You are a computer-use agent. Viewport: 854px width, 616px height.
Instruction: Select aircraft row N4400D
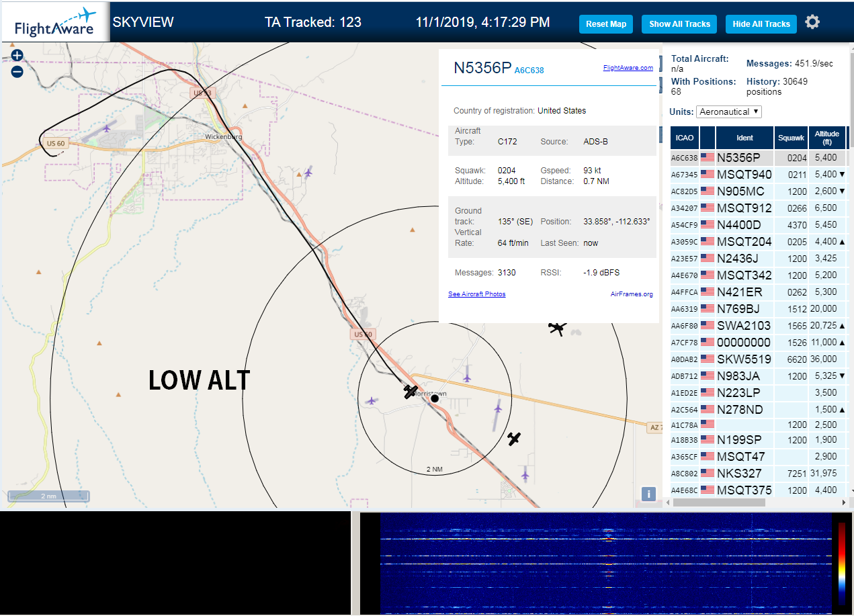click(x=758, y=225)
